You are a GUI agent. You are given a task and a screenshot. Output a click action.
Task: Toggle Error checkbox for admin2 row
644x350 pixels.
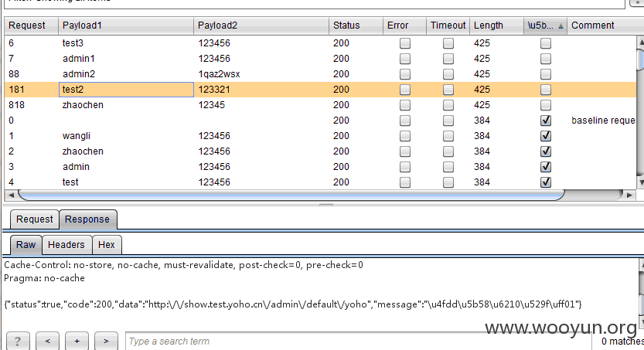[405, 74]
